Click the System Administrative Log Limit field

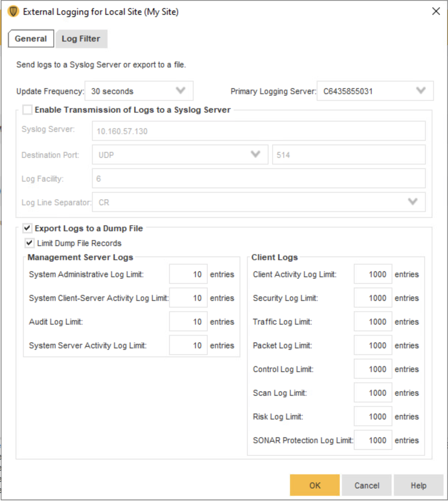[x=188, y=274]
